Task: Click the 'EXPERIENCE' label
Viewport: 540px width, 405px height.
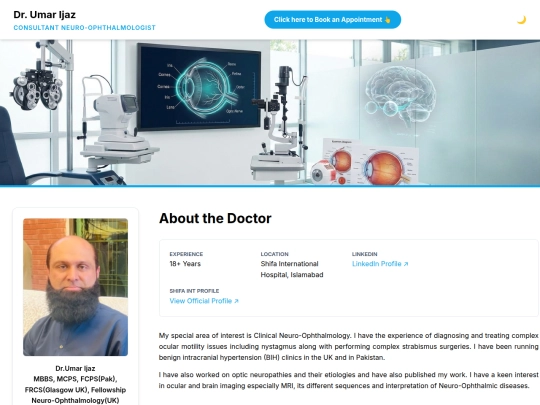Action: [186, 254]
